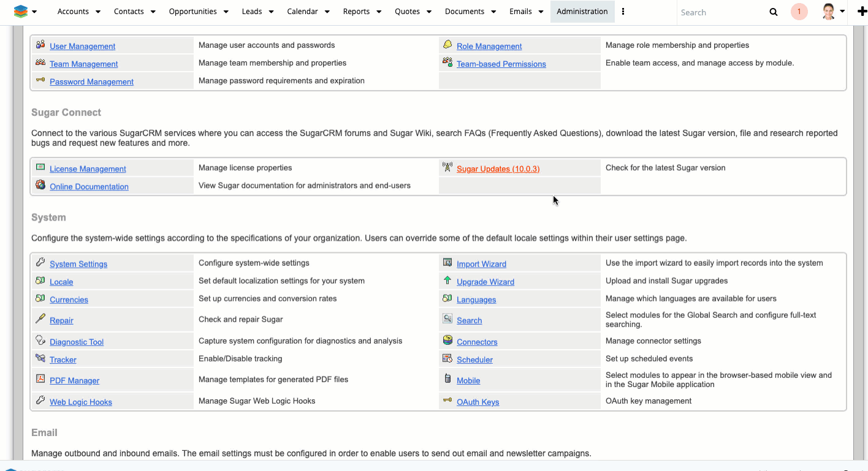Click the PDF Manager icon
The image size is (868, 471).
click(40, 379)
